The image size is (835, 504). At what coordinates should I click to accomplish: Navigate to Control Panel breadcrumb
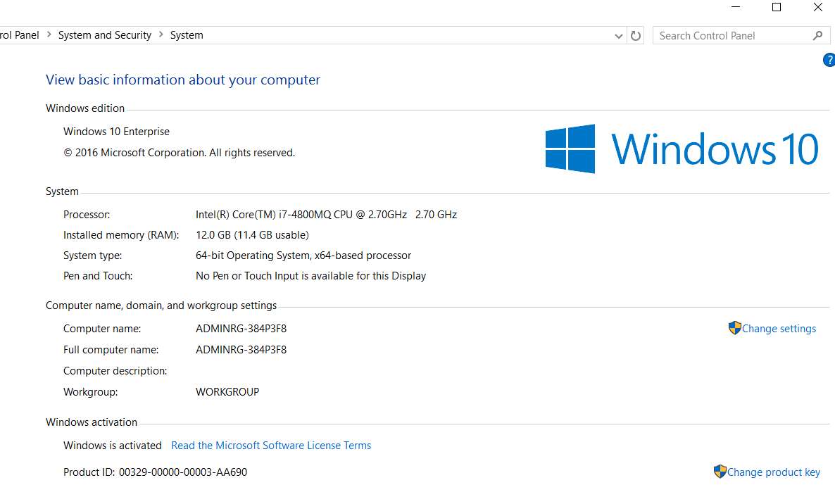coord(18,35)
